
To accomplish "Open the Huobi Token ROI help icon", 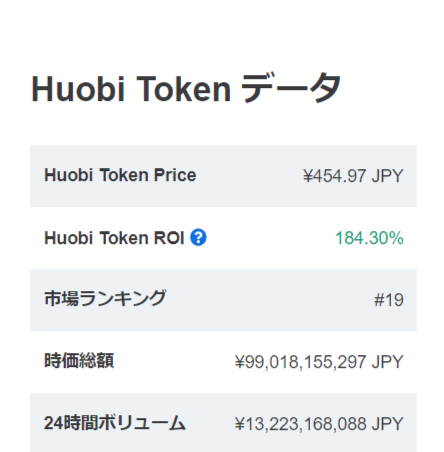I will (198, 238).
